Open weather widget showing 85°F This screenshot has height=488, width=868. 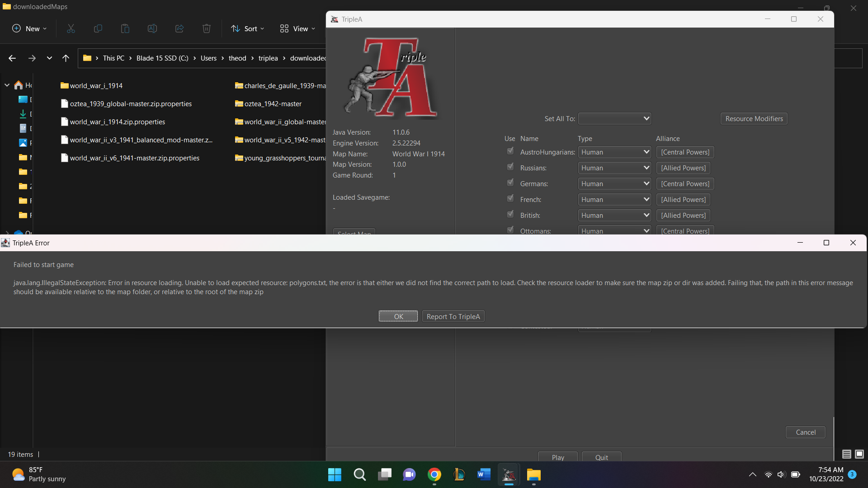tap(38, 474)
